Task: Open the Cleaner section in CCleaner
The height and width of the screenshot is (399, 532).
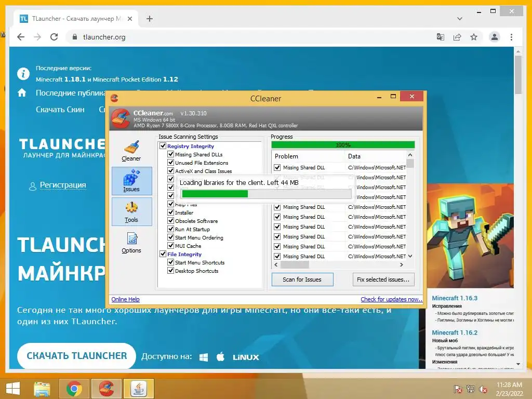Action: (x=131, y=151)
